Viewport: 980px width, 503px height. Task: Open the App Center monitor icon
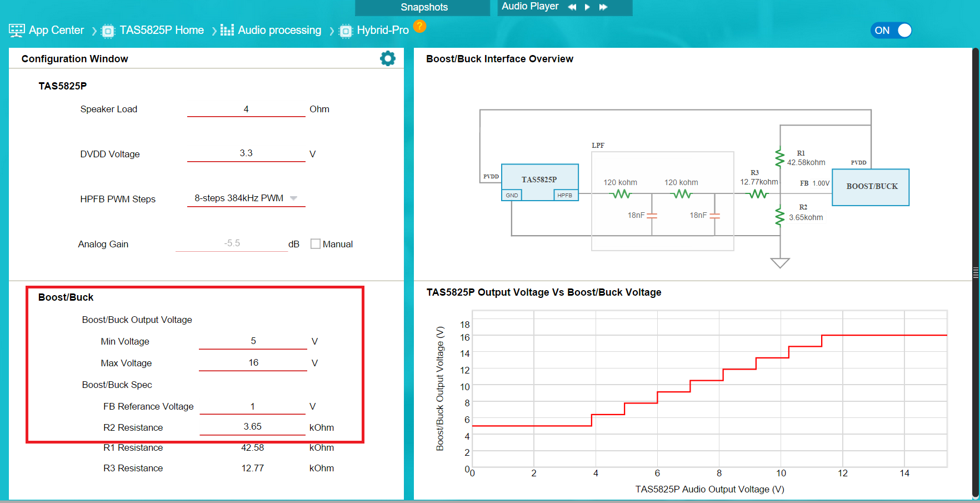tap(17, 30)
